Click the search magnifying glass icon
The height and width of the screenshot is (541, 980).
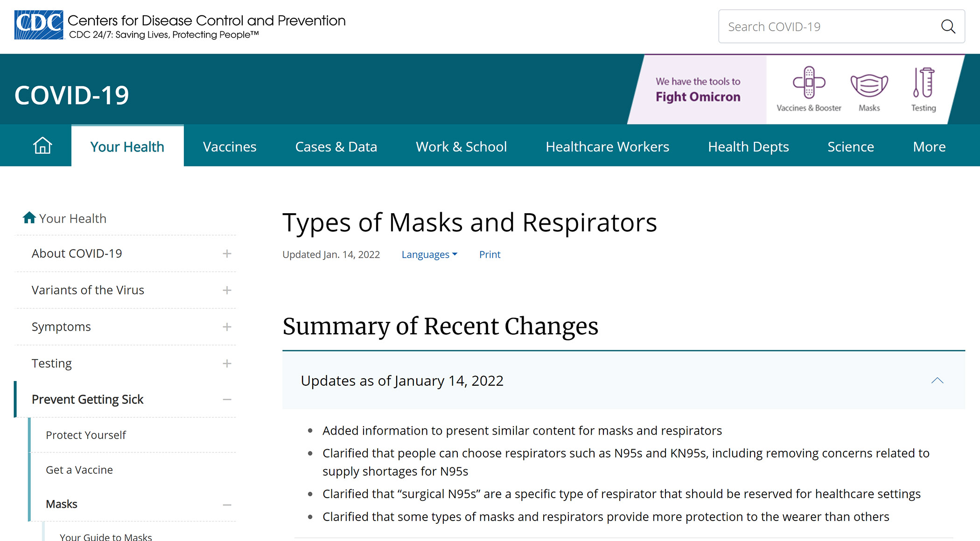(x=948, y=27)
